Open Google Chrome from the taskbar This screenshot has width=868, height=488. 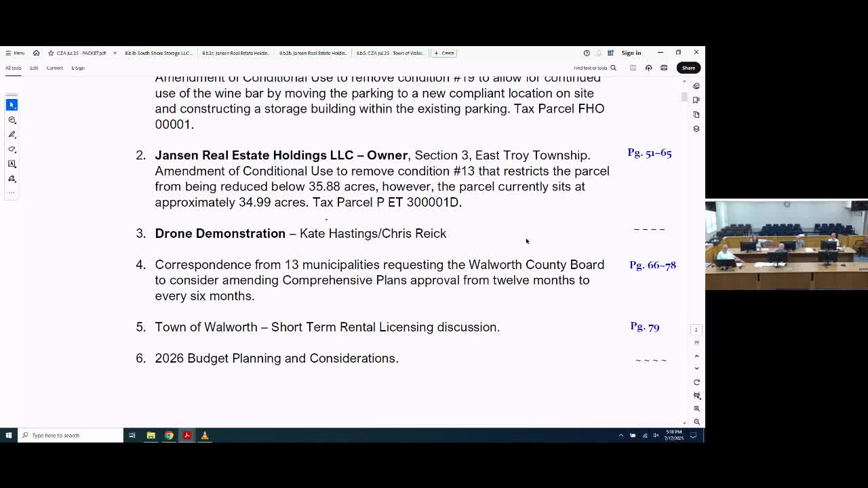tap(169, 435)
